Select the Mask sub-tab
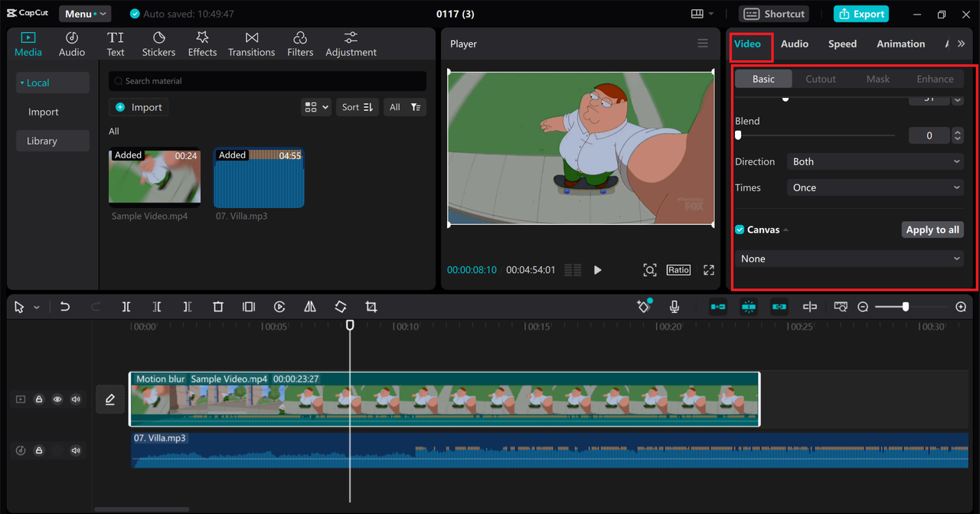 click(878, 79)
